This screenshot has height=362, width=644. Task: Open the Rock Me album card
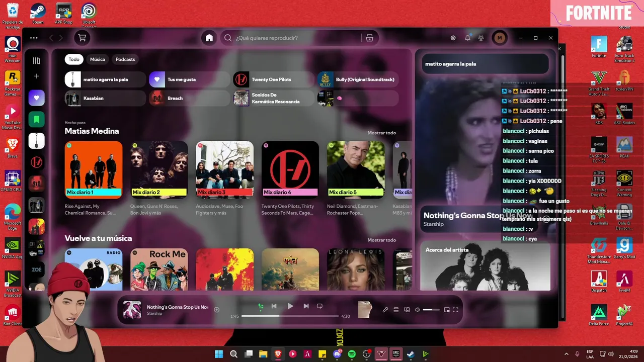coord(159,269)
